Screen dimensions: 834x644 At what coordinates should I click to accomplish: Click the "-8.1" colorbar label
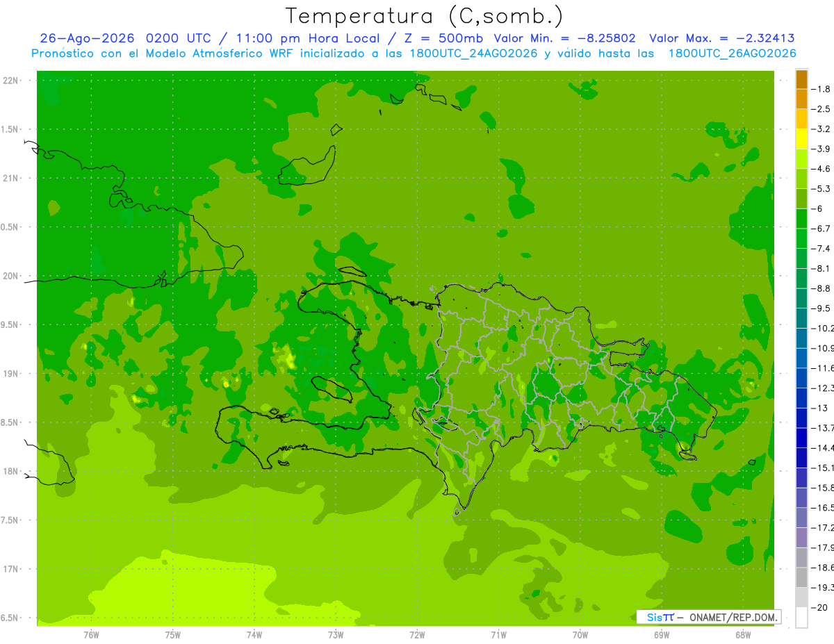[x=821, y=268]
